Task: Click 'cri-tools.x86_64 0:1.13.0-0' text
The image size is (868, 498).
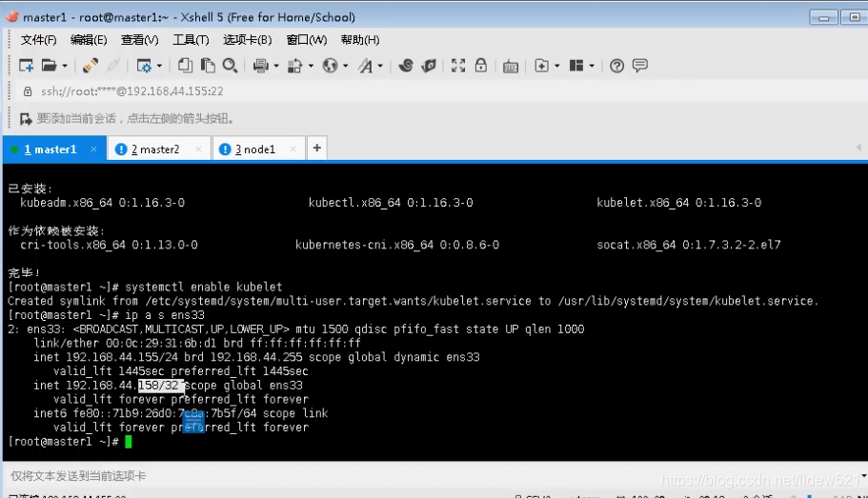Action: (109, 245)
